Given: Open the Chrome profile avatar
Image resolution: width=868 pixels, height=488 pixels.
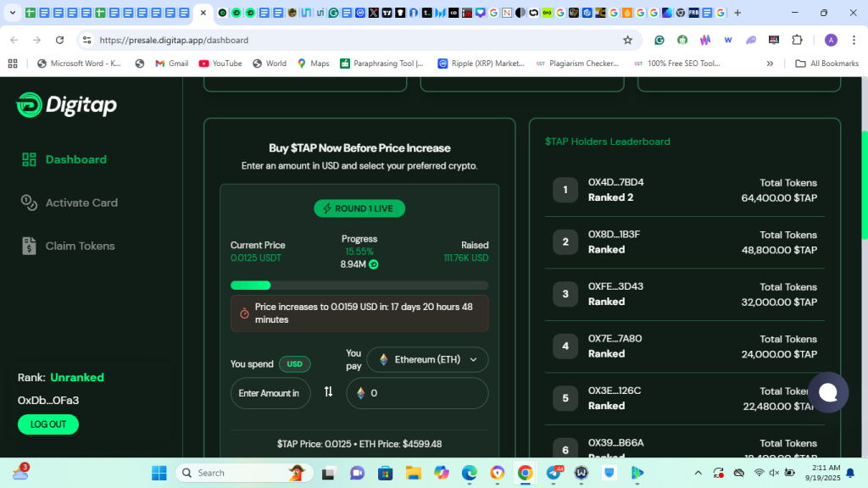Looking at the screenshot, I should [x=831, y=40].
